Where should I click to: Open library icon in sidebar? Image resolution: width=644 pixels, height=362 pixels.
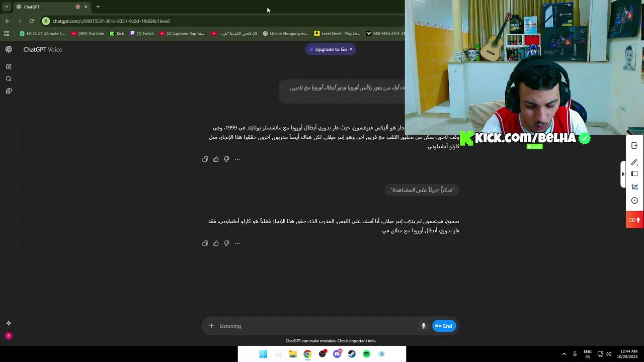(9, 91)
